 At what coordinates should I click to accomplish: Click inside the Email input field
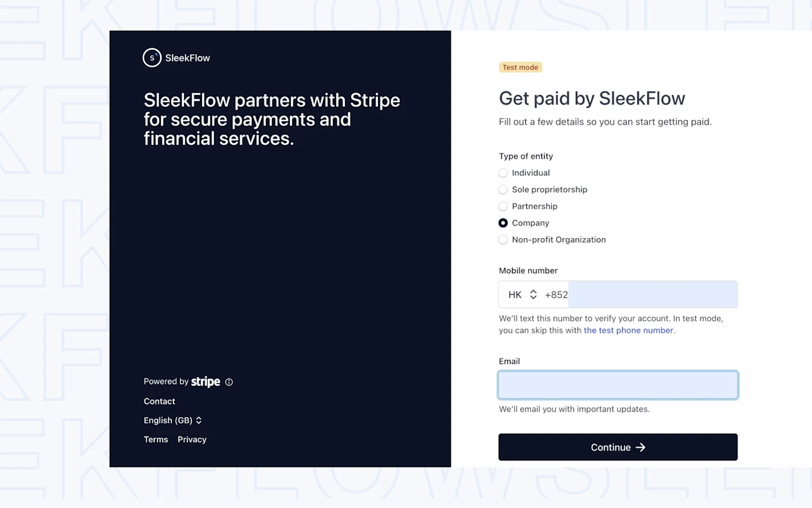click(618, 385)
